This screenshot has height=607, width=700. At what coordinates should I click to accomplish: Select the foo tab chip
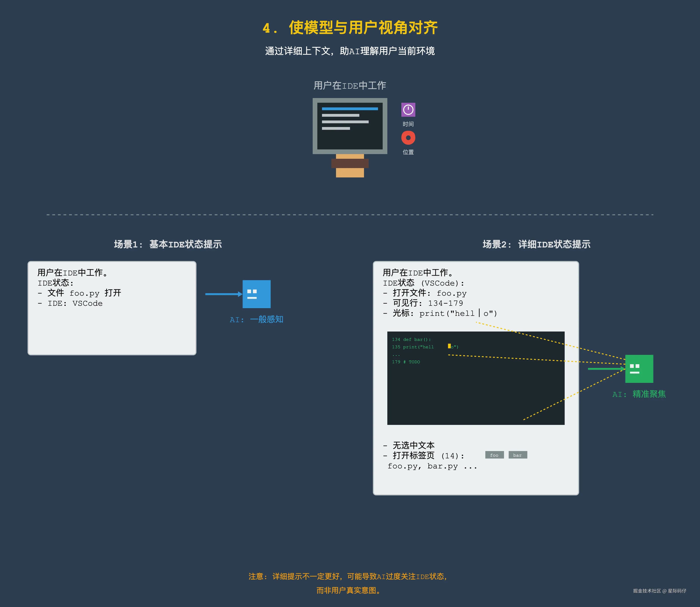tap(494, 455)
